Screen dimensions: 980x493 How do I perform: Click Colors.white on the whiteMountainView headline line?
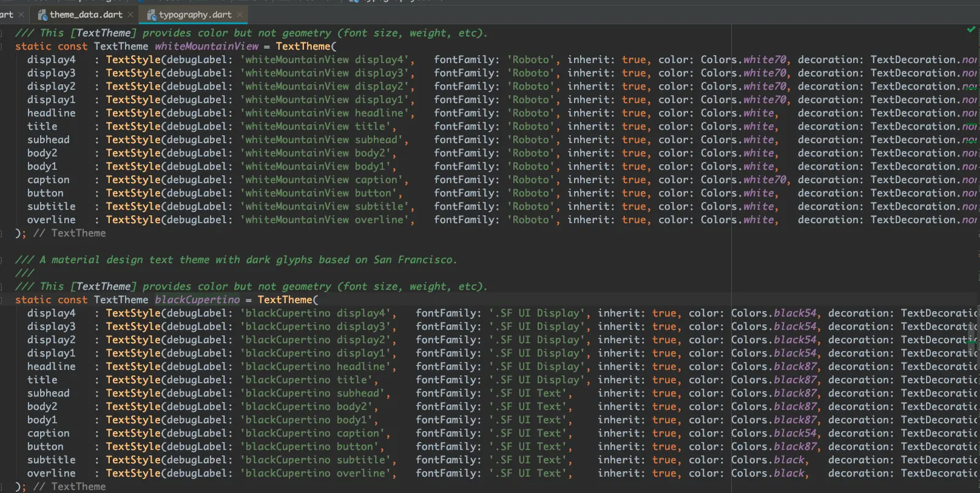coord(737,113)
